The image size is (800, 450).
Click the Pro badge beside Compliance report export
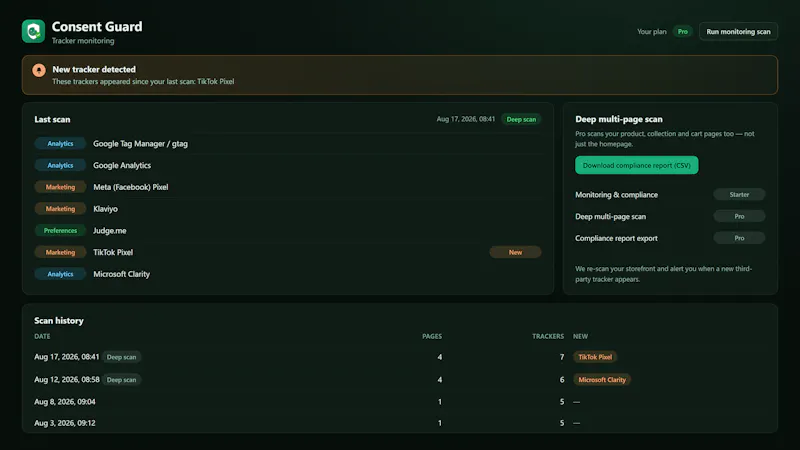(x=739, y=238)
